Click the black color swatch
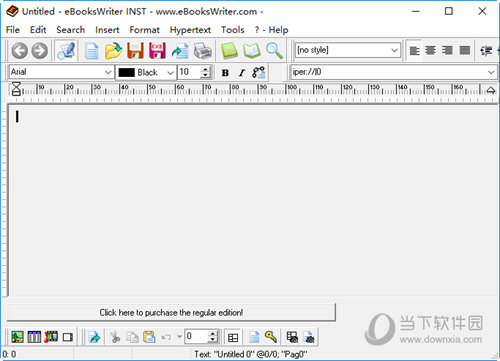The width and height of the screenshot is (500, 361). 127,73
